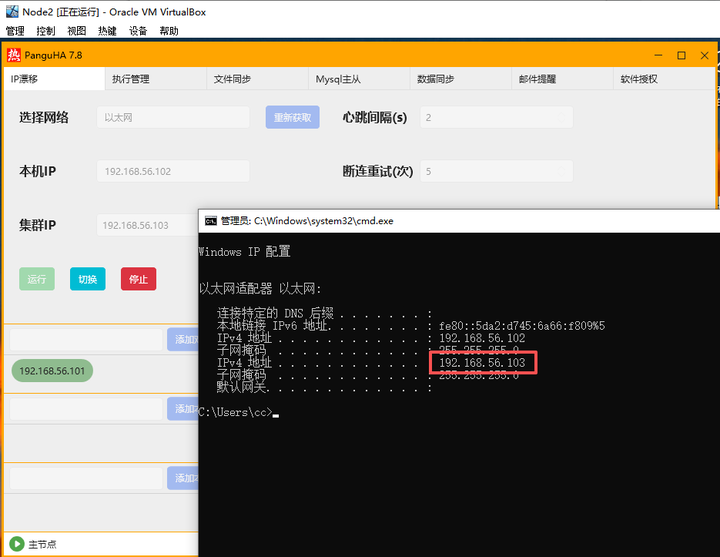720x557 pixels.
Task: Maximize the PanguHA window
Action: tap(681, 55)
